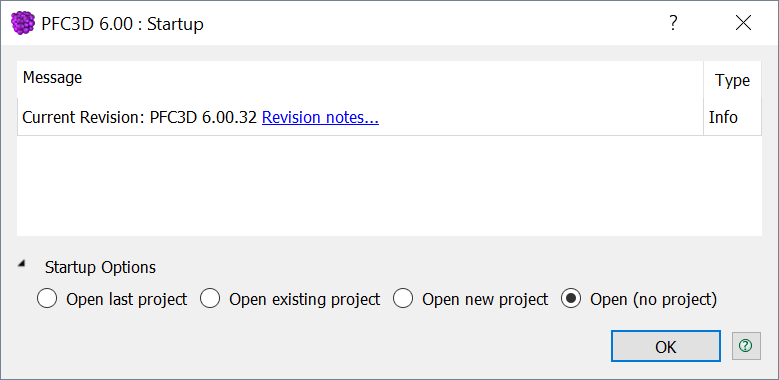
Task: Click the PFC3D 6.00 : Startup title text
Action: coord(123,23)
